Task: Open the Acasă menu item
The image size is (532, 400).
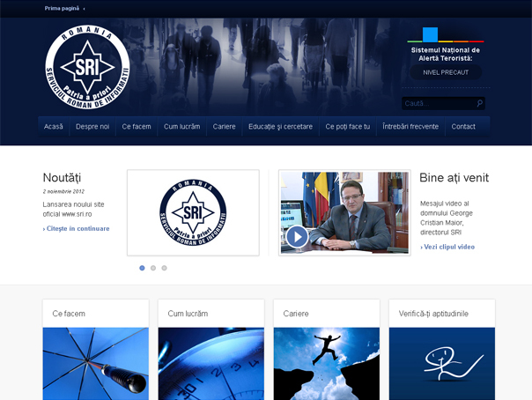Action: point(54,127)
